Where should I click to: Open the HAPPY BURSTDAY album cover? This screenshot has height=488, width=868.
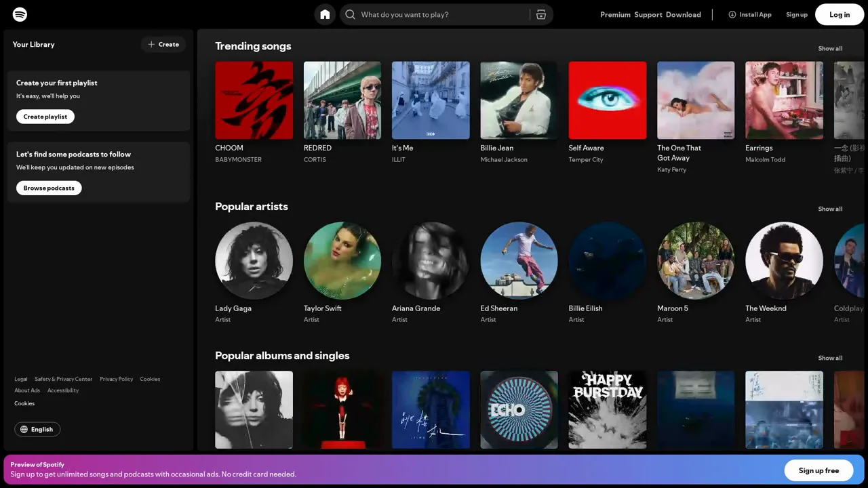click(x=608, y=409)
